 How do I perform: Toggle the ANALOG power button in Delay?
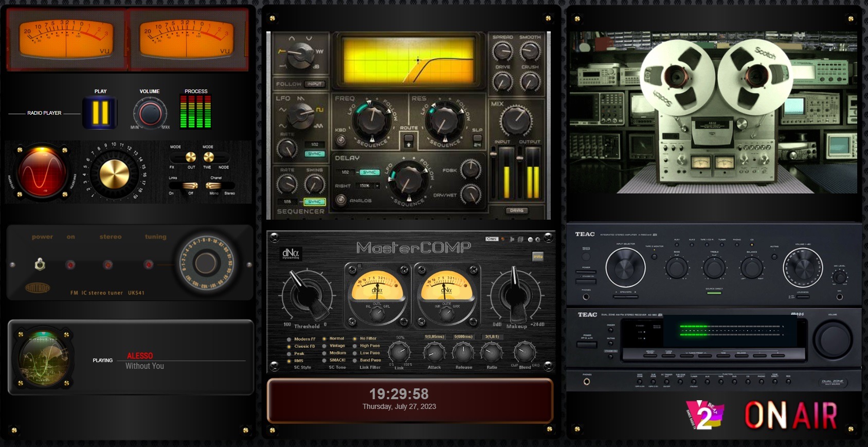pos(340,200)
